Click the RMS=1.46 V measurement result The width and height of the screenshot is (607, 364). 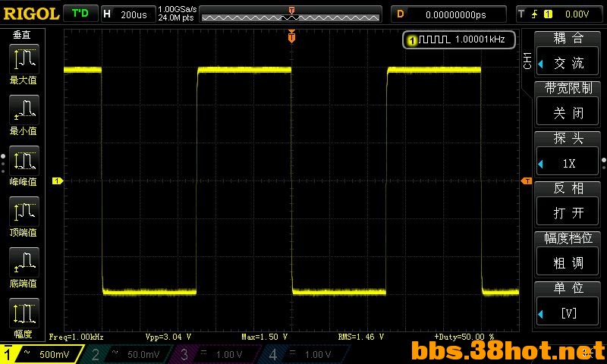pos(361,337)
